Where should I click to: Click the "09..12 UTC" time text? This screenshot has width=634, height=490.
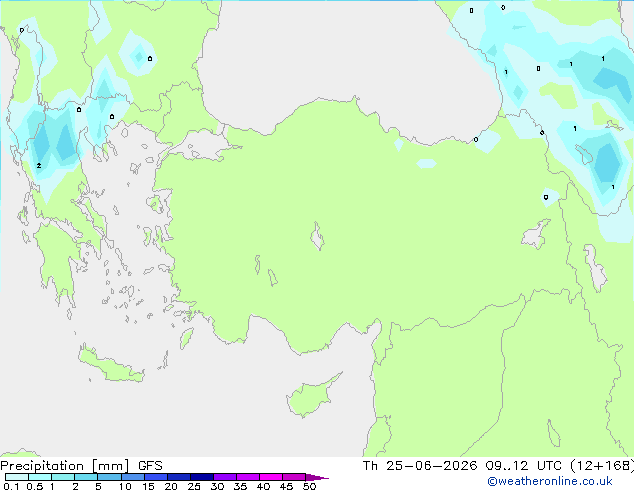523,466
